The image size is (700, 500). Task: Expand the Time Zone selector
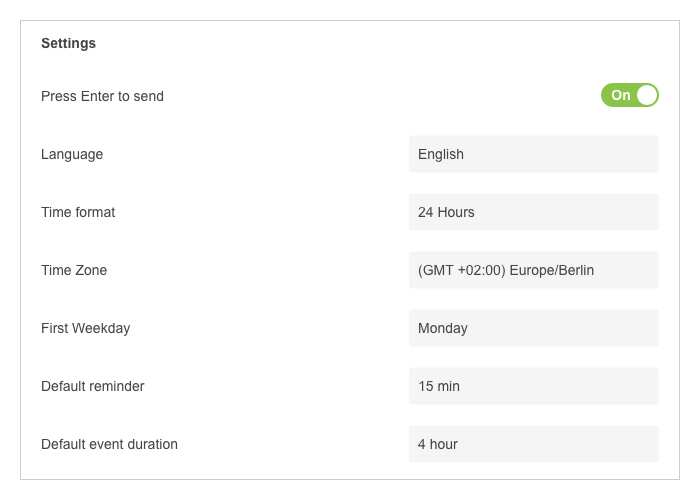pos(533,270)
